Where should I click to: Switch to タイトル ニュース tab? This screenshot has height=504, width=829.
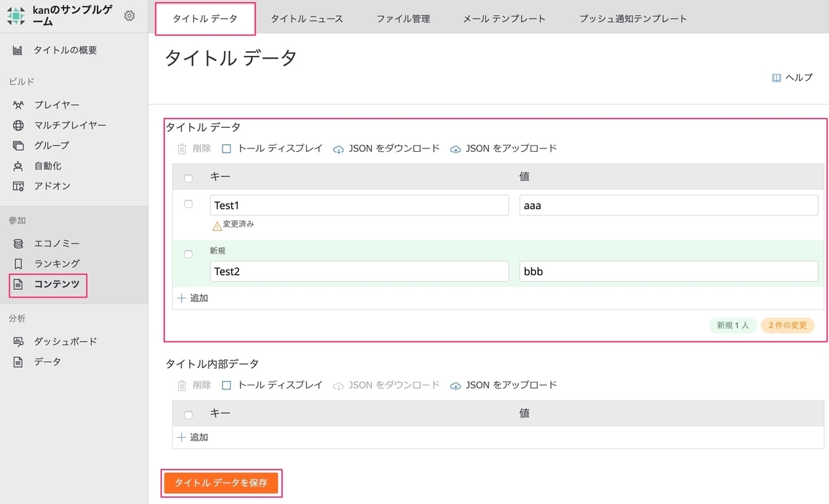coord(307,19)
